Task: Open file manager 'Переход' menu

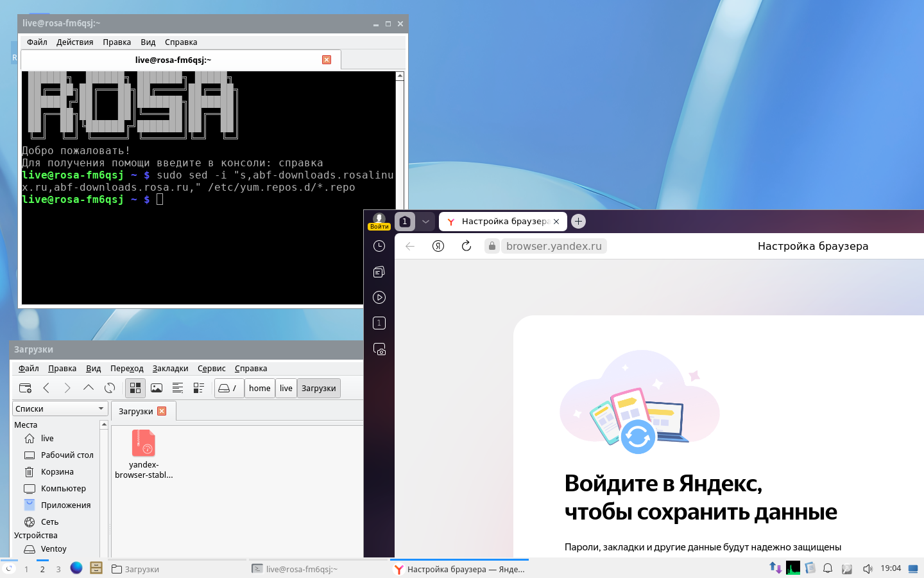Action: point(127,369)
